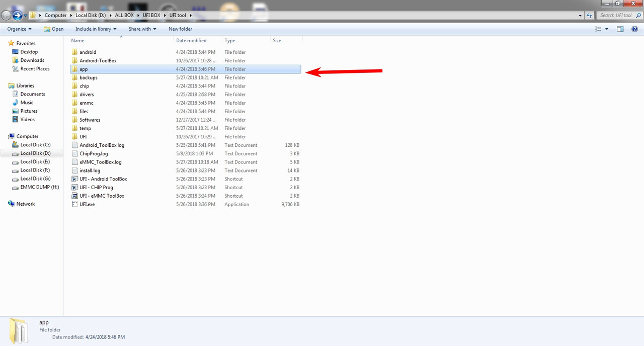
Task: Select the UFI - CHIP Prog shortcut icon
Action: [x=74, y=188]
